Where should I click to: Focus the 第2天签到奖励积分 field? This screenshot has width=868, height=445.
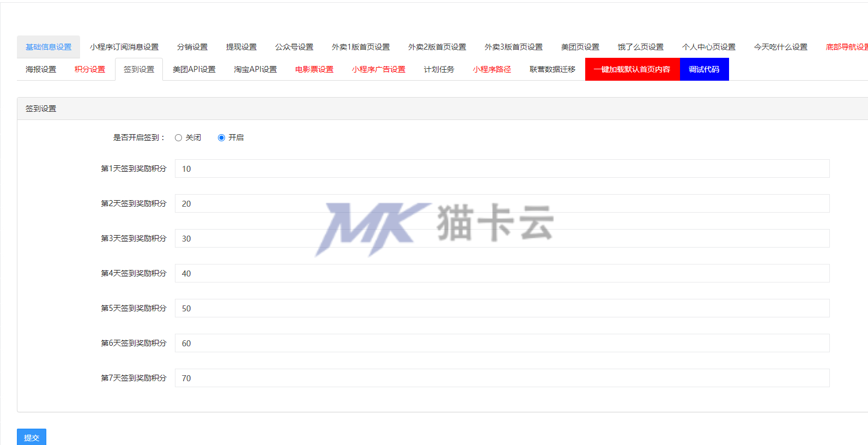click(x=502, y=203)
